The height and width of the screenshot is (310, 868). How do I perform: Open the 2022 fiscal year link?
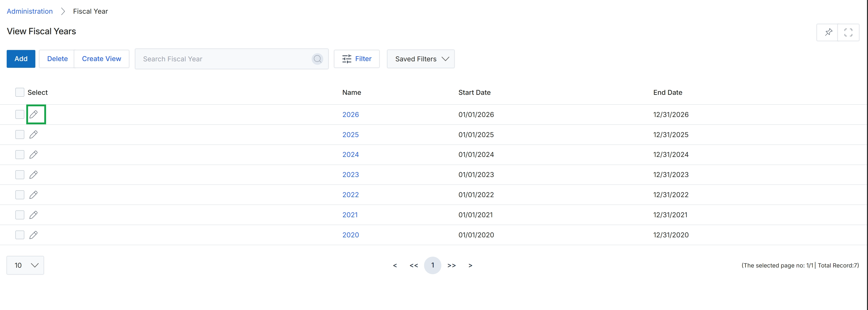coord(350,195)
